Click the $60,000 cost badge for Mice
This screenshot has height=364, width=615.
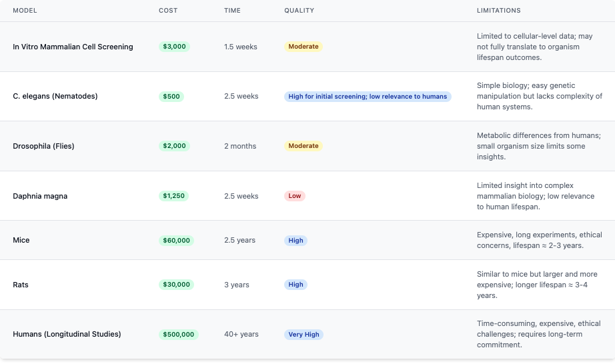point(176,240)
